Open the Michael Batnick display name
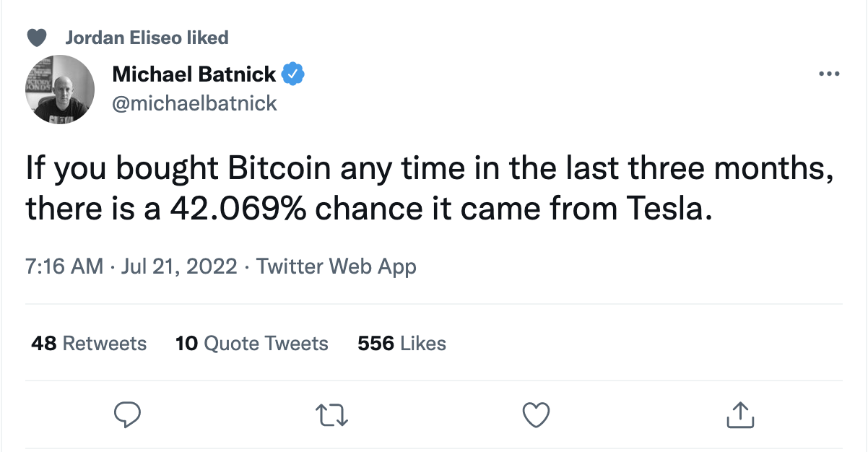This screenshot has width=868, height=452. (x=194, y=74)
